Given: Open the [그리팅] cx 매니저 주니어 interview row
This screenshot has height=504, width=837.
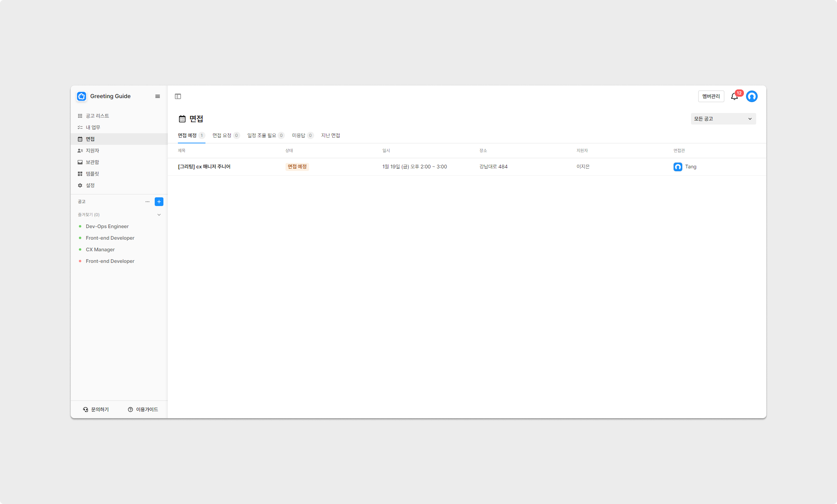Looking at the screenshot, I should (204, 167).
